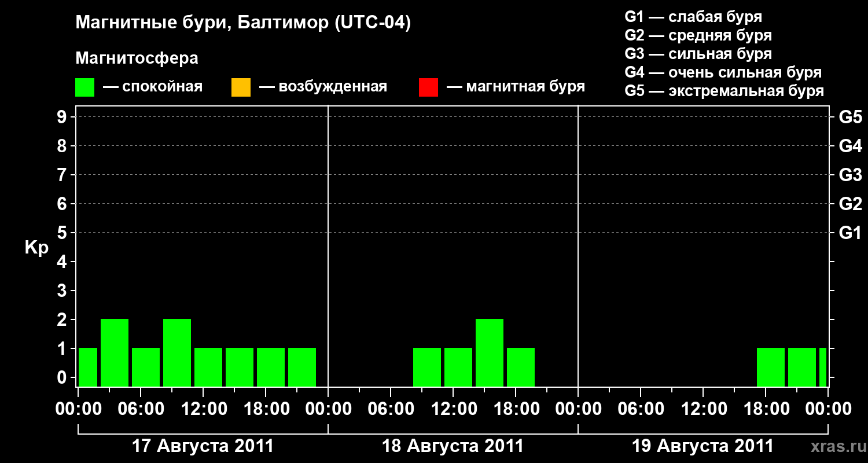Image resolution: width=868 pixels, height=463 pixels.
Task: Click the first Kp 2 bar on 17 August
Action: coord(115,352)
